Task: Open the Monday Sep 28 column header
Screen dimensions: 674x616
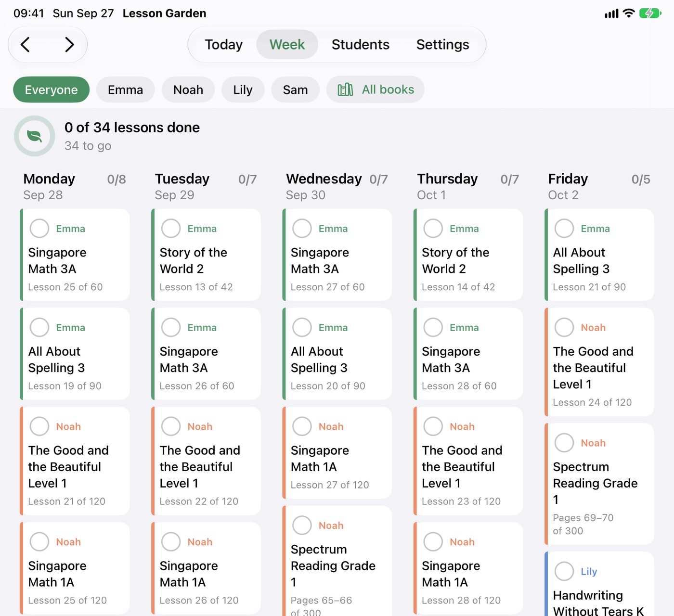Action: pyautogui.click(x=75, y=186)
